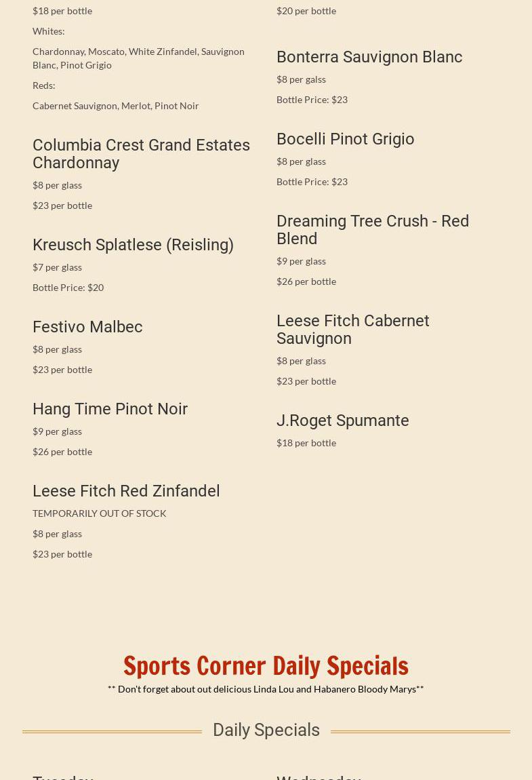This screenshot has height=780, width=532.
Task: Click the Sports Corner Daily Specials title
Action: coord(266,665)
